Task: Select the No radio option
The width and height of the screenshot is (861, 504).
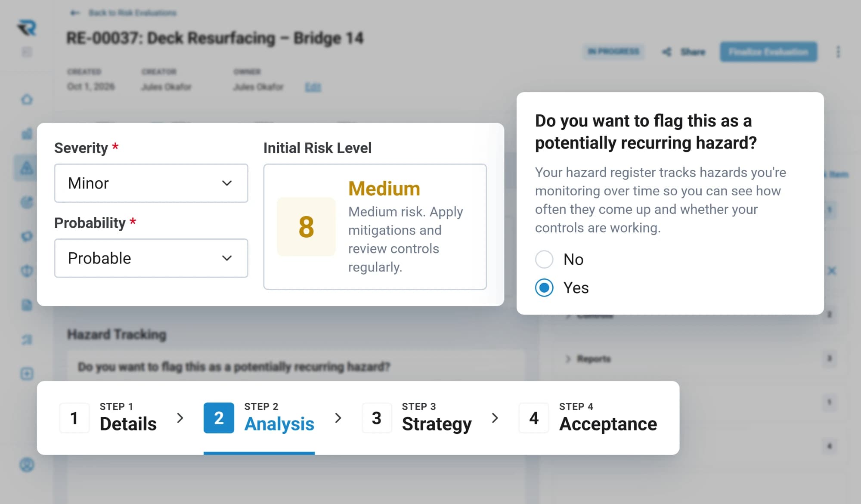Action: tap(544, 260)
